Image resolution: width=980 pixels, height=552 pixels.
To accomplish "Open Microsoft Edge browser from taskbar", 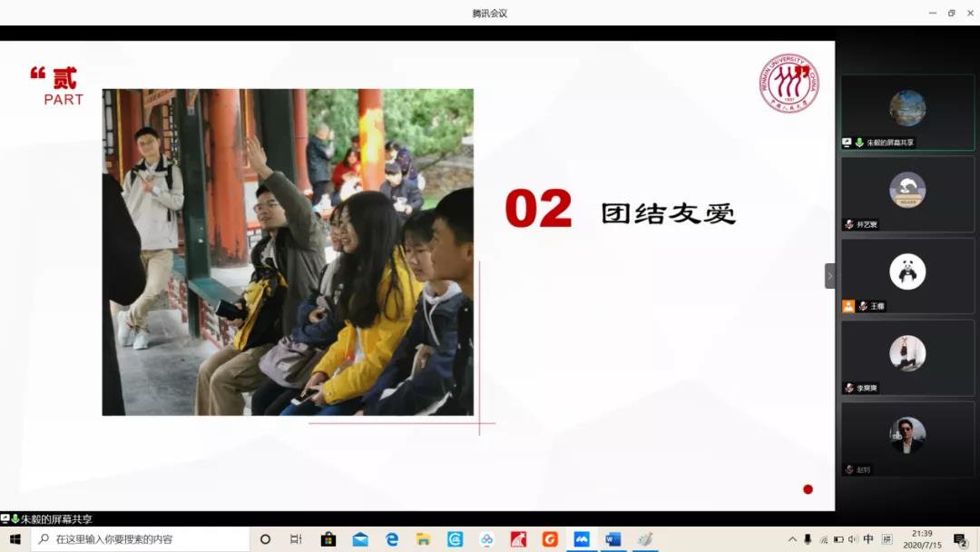I will click(392, 539).
